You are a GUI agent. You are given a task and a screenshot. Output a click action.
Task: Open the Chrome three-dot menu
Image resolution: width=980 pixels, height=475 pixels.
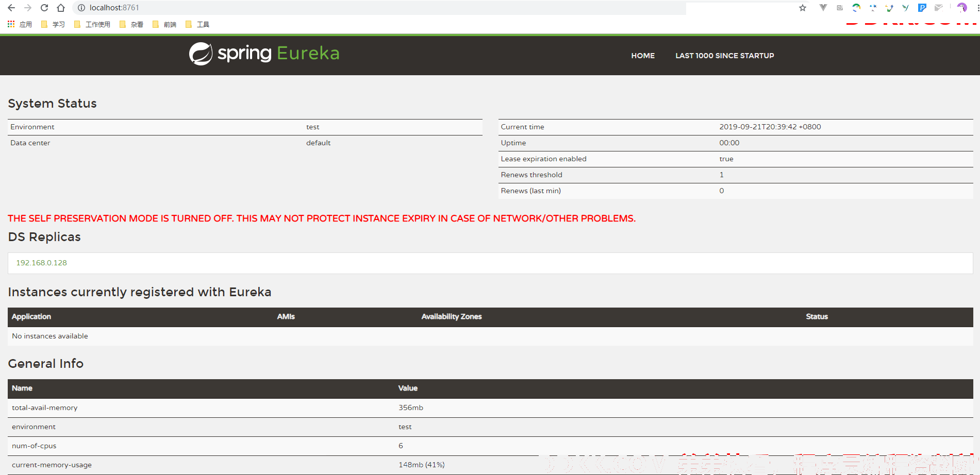tap(977, 8)
